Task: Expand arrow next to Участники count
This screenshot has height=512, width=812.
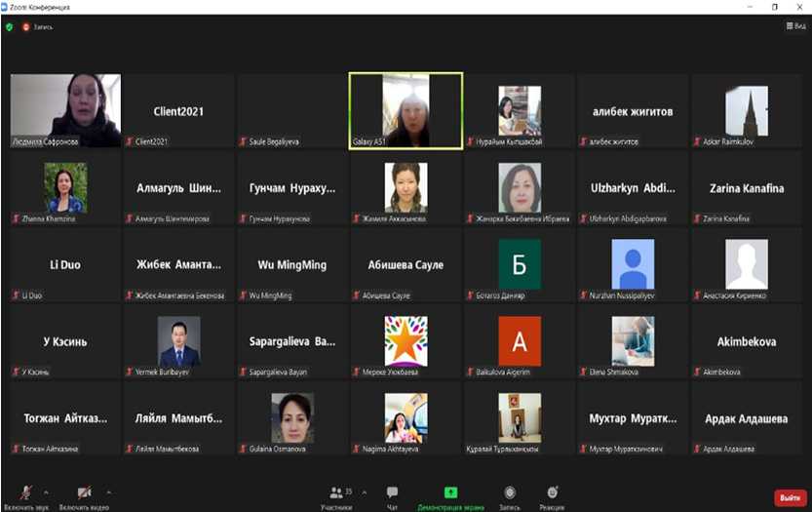Action: [362, 492]
